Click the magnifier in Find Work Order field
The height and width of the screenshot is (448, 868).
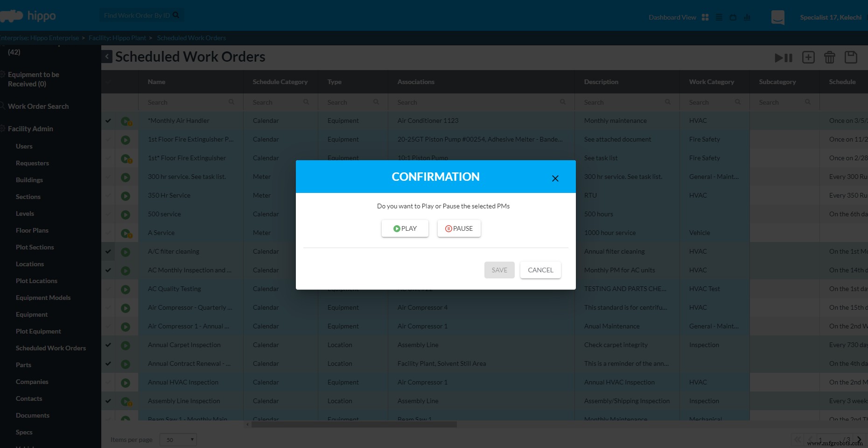[x=175, y=14]
